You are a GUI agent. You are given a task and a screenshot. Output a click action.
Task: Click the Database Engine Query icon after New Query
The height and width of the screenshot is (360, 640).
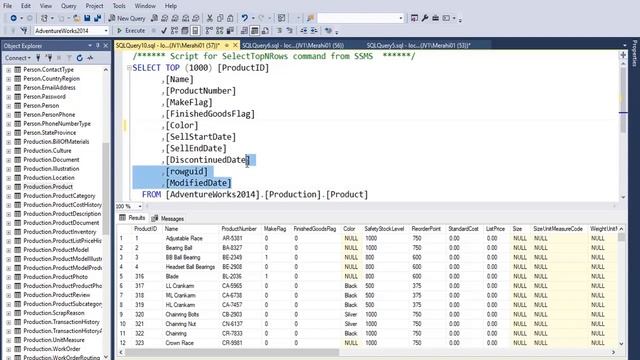coord(154,18)
